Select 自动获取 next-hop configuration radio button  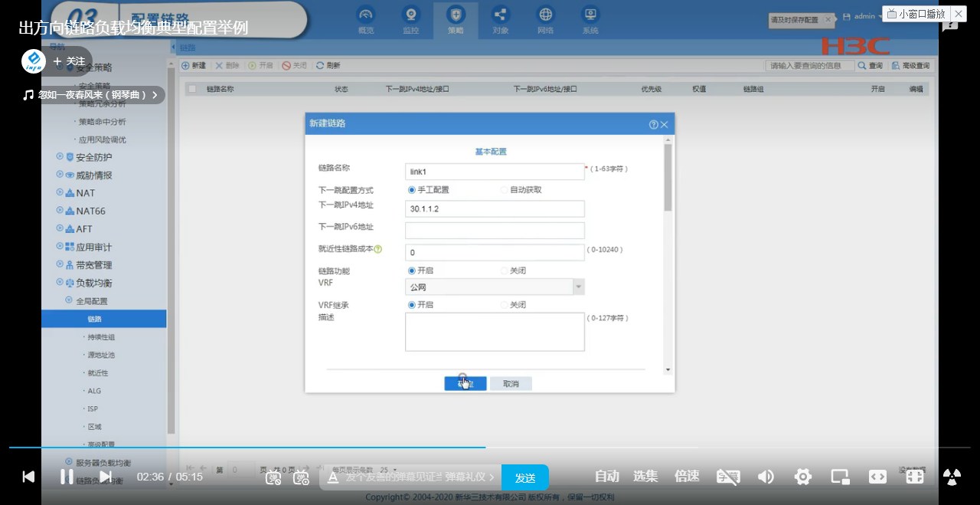click(505, 190)
